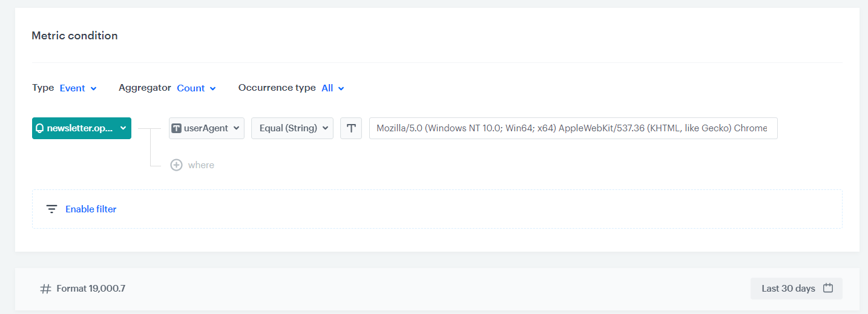Click the T value type button
868x314 pixels.
(x=351, y=128)
